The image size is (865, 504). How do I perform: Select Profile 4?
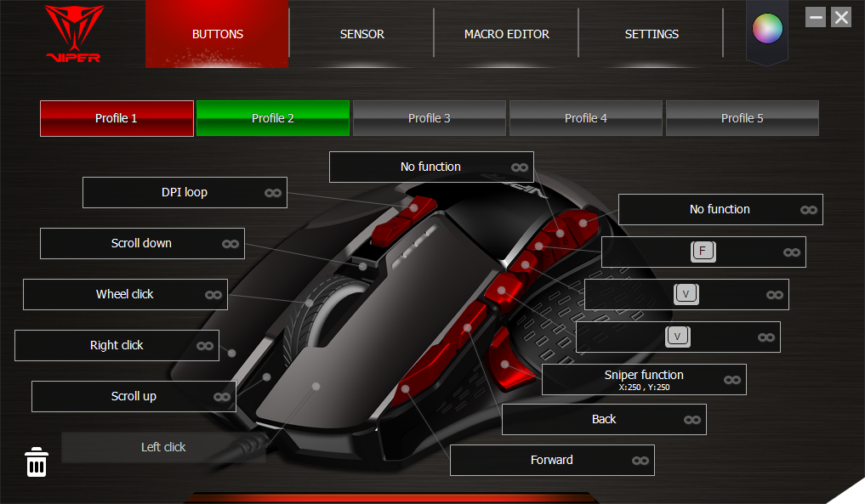pyautogui.click(x=586, y=118)
